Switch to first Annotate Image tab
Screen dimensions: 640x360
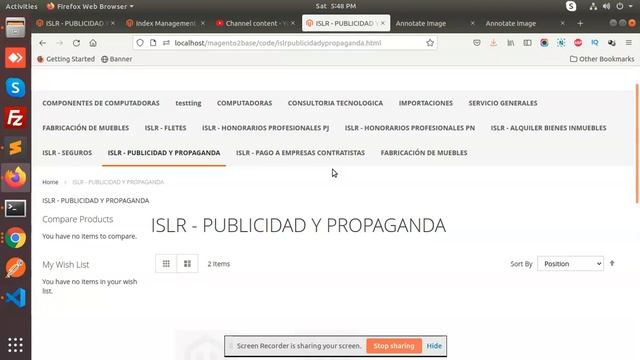(421, 23)
